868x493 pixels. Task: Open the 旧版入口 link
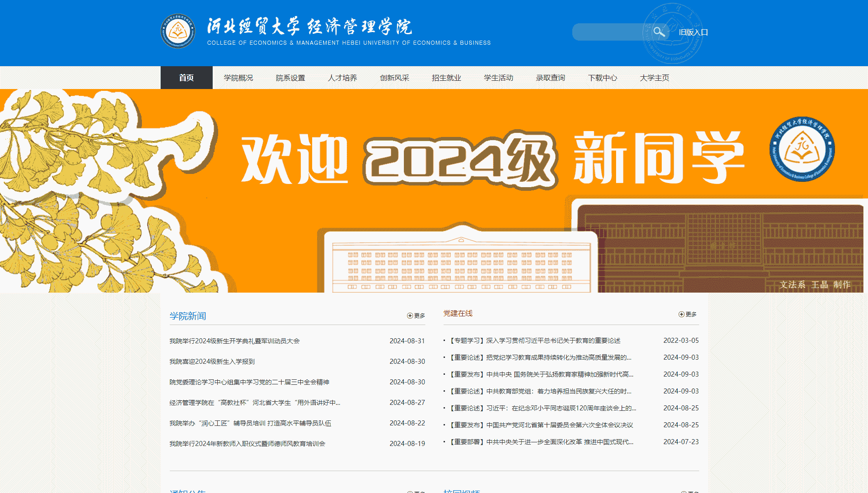click(693, 32)
